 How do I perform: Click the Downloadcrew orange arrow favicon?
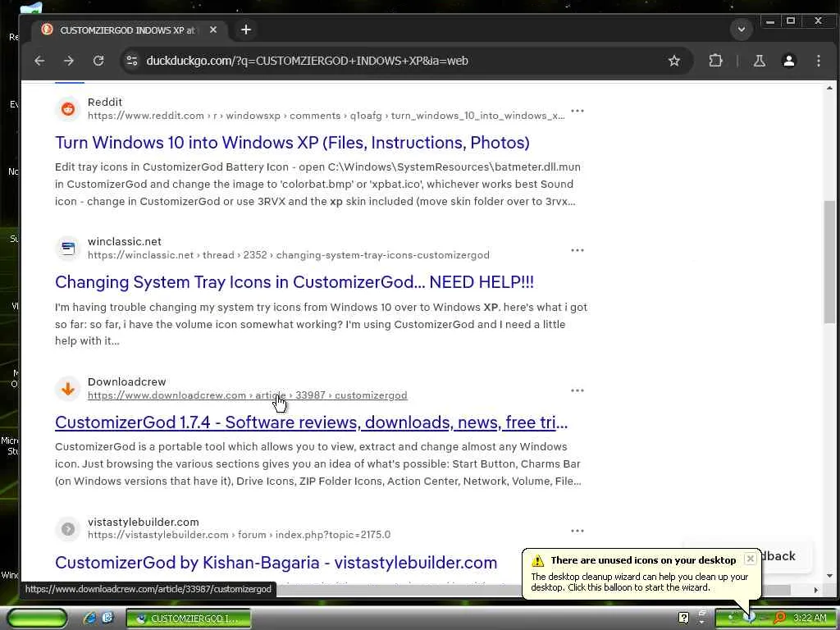(68, 388)
